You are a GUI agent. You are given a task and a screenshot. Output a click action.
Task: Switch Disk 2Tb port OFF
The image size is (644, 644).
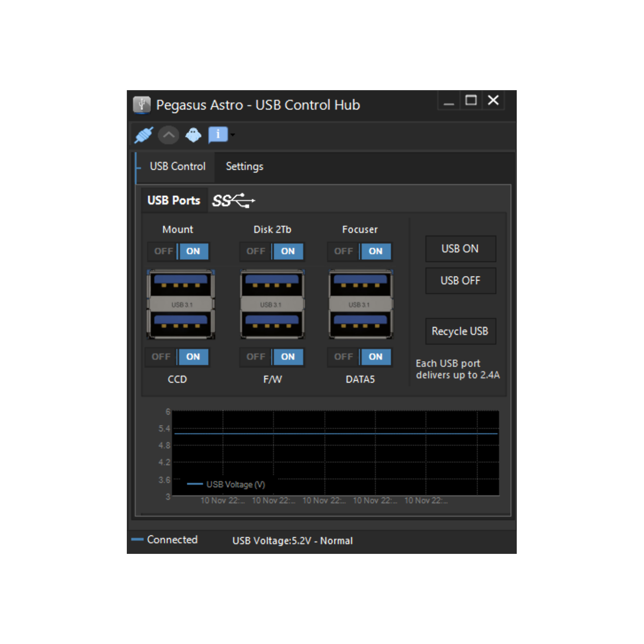coord(256,251)
